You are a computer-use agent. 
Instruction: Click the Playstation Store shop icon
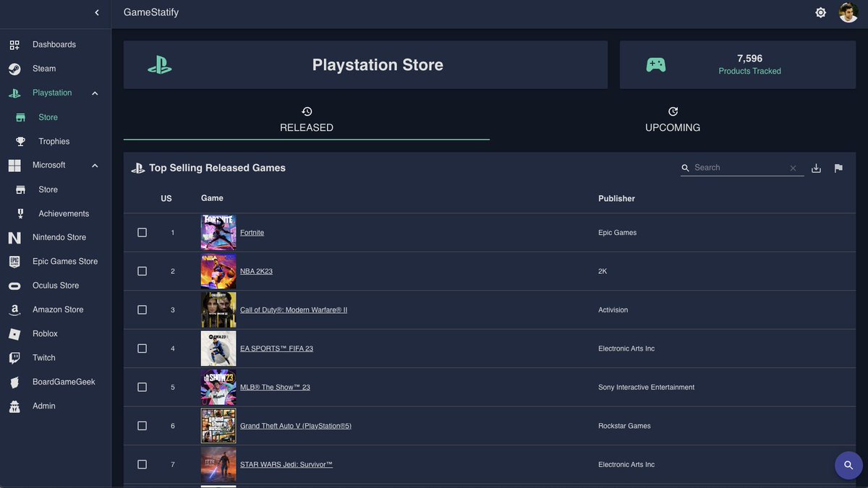coord(21,117)
